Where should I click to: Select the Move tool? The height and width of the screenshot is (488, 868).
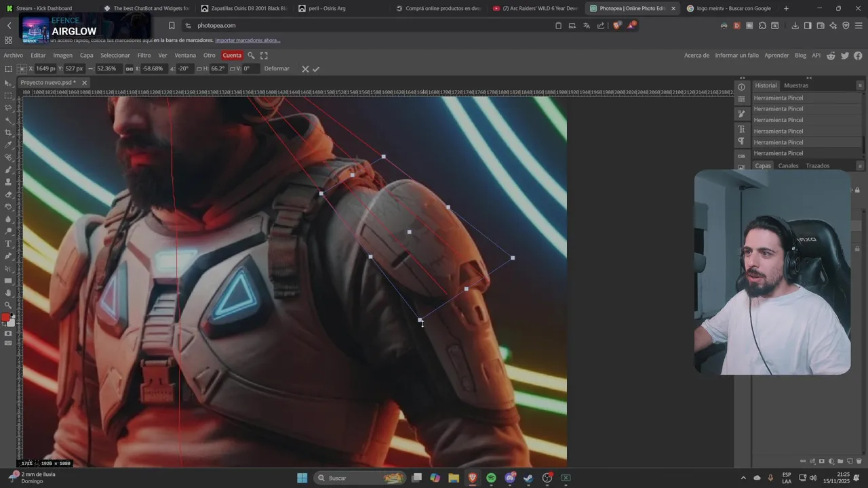click(8, 83)
